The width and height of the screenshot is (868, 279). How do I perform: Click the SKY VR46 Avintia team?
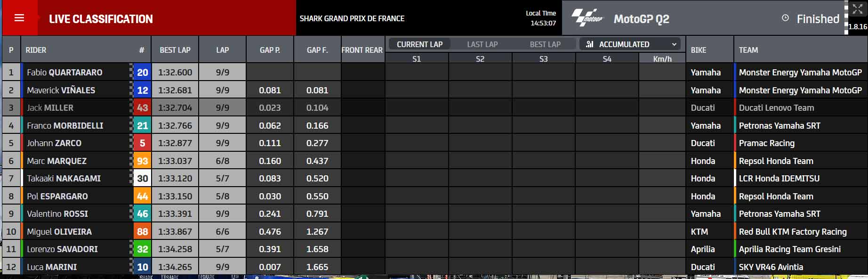pyautogui.click(x=771, y=267)
